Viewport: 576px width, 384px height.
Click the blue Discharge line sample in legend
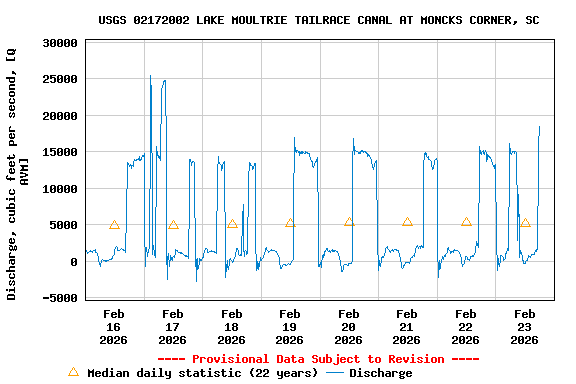335,373
